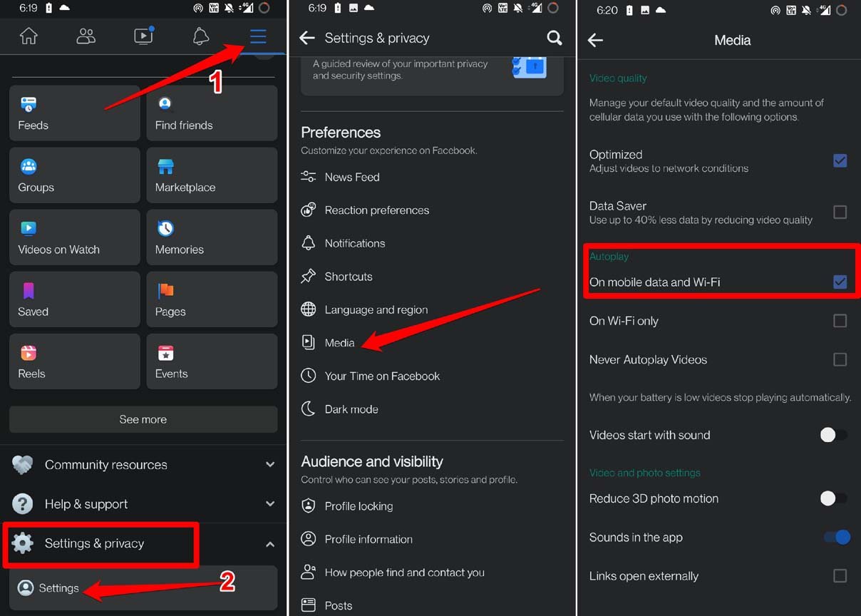The width and height of the screenshot is (861, 616).
Task: Tap the Profile locking shield icon
Action: coord(308,505)
